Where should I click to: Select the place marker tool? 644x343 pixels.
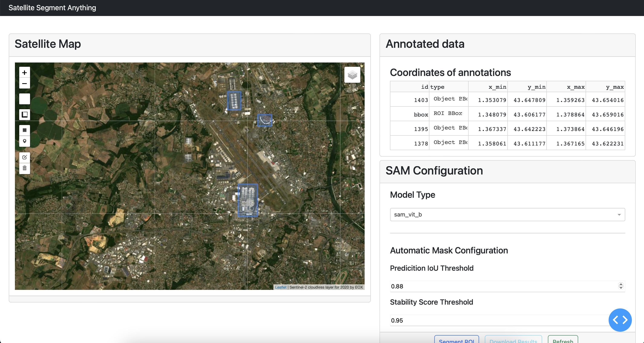[x=25, y=141]
